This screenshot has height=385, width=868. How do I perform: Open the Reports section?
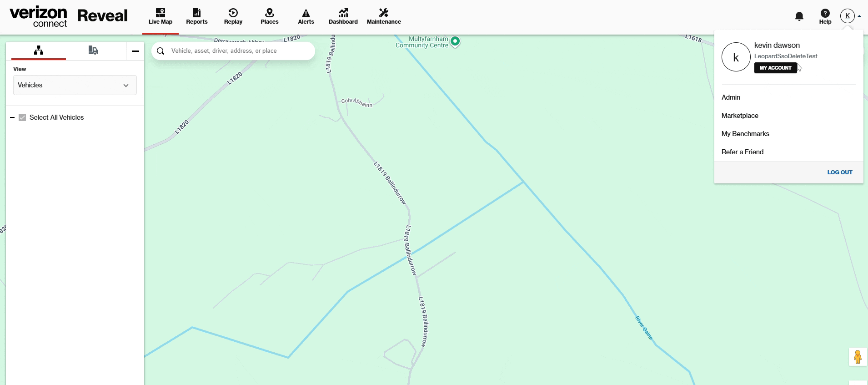click(x=197, y=17)
